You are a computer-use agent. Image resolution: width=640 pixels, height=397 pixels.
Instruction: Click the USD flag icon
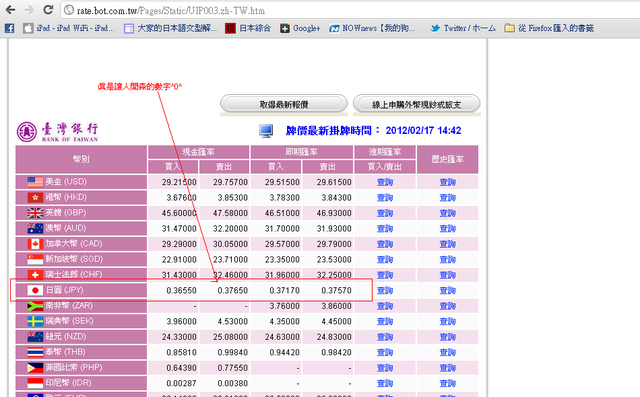35,182
